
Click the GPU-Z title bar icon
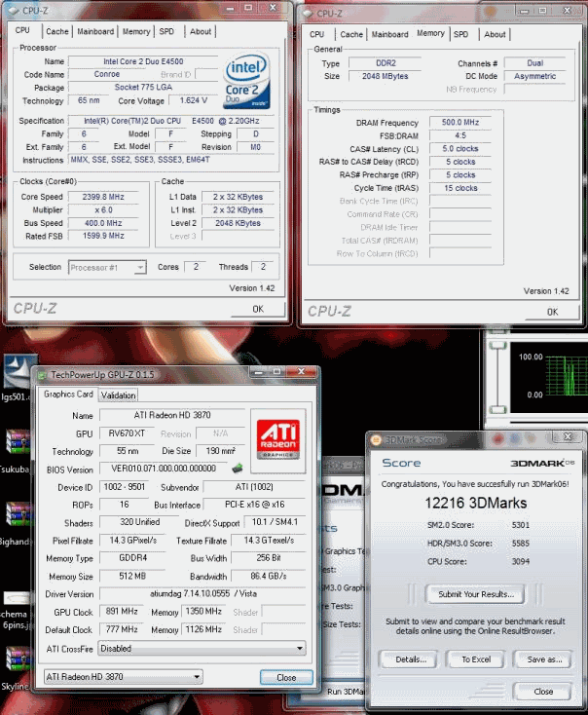coord(43,375)
